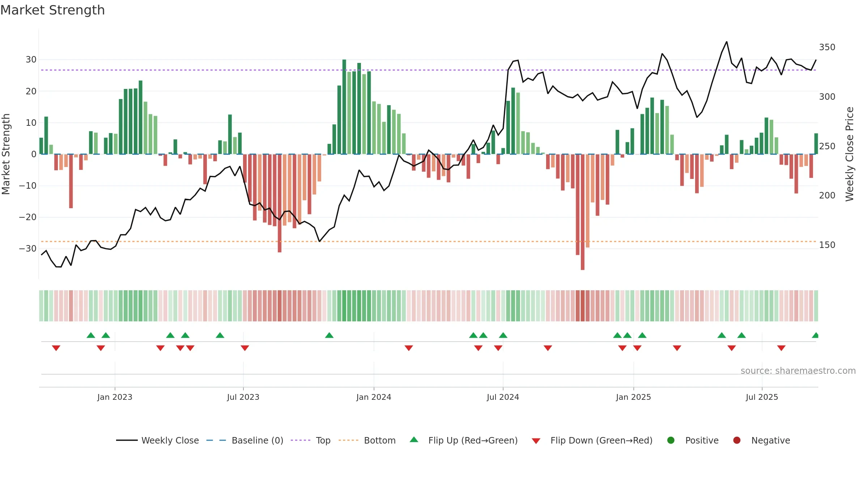Screen dimensions: 868x488
Task: Click the tallest green bar reaching 30
Action: tap(344, 107)
